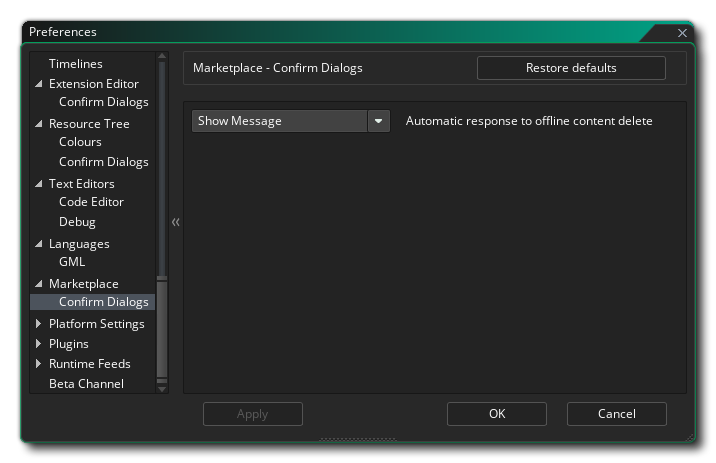Open Colours under Resource Tree
Image resolution: width=716 pixels, height=463 pixels.
pos(80,142)
